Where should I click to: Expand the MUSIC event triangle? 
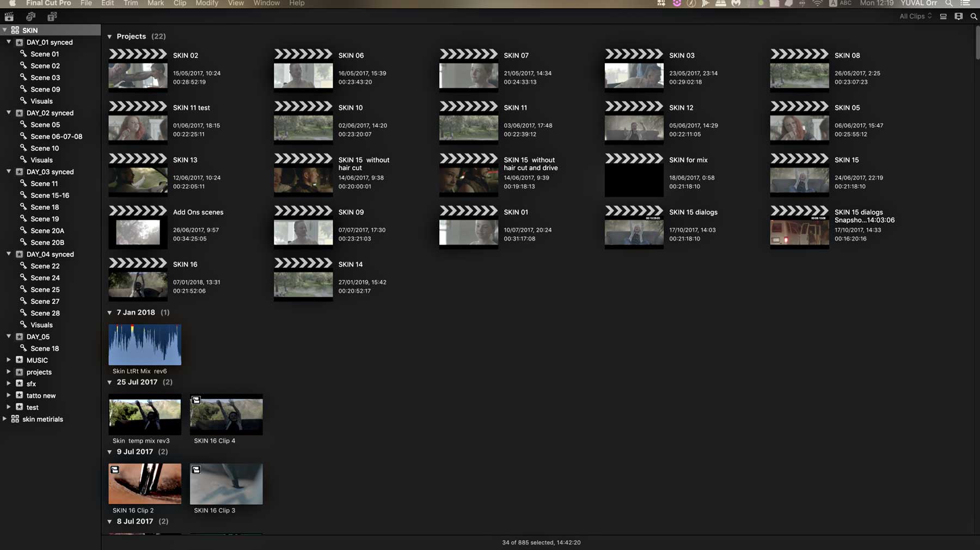pos(9,360)
